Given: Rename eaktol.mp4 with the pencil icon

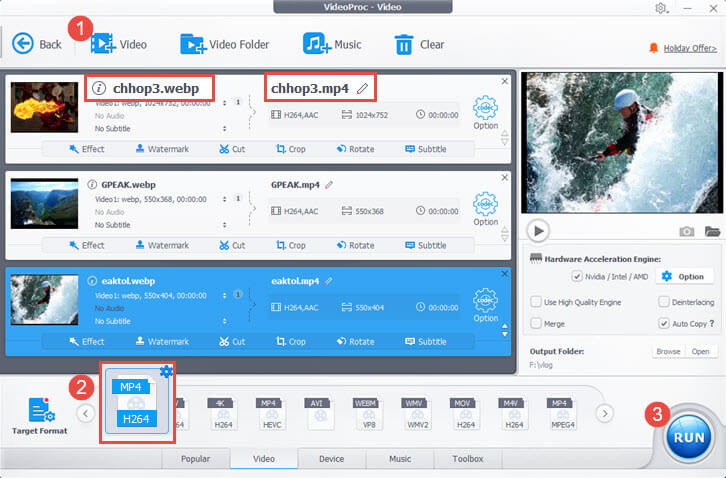Looking at the screenshot, I should pyautogui.click(x=329, y=281).
